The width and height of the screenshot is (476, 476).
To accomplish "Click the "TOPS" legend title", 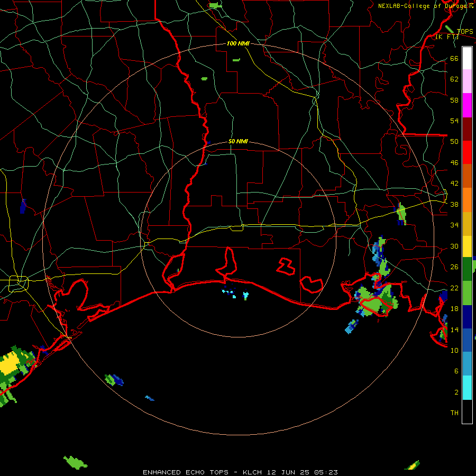I will click(465, 32).
